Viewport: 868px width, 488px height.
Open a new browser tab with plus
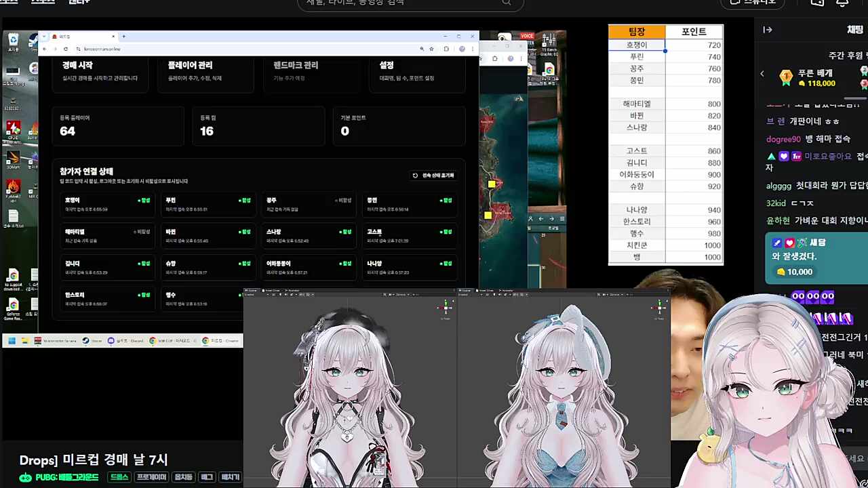[x=123, y=36]
